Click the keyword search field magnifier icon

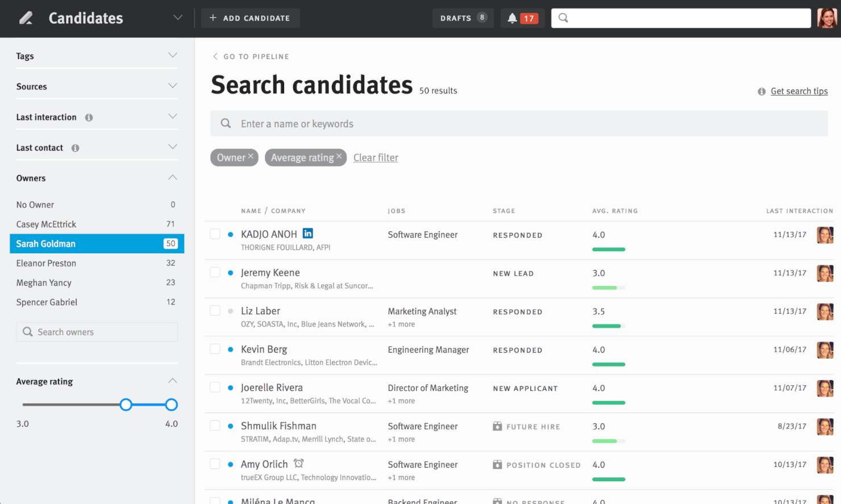point(226,123)
